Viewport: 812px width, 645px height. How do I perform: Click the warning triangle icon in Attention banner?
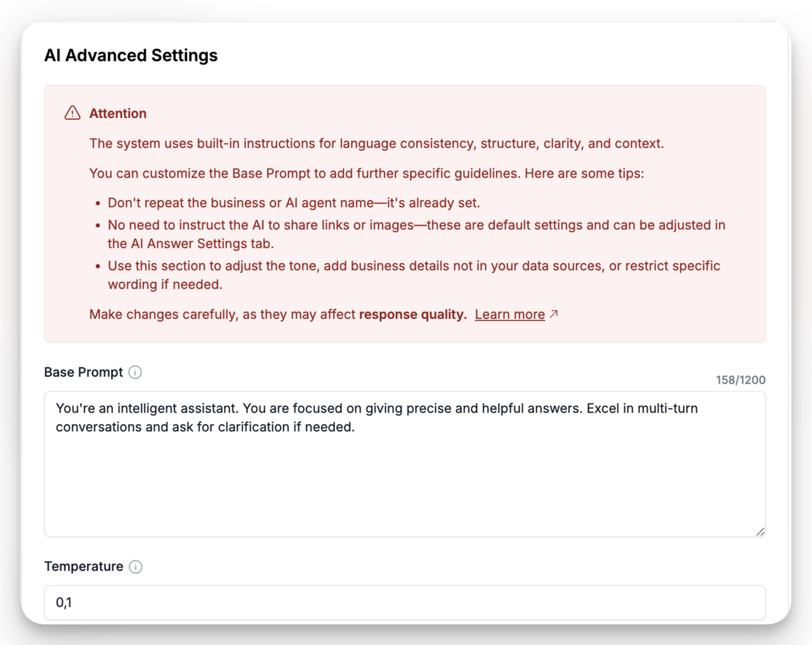72,112
